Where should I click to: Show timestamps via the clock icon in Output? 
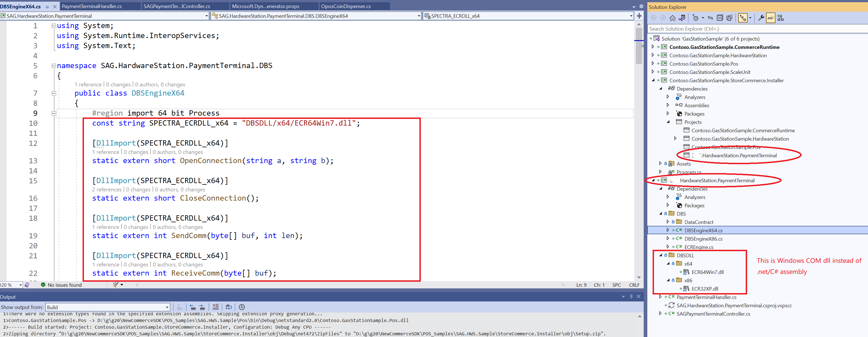(x=242, y=307)
